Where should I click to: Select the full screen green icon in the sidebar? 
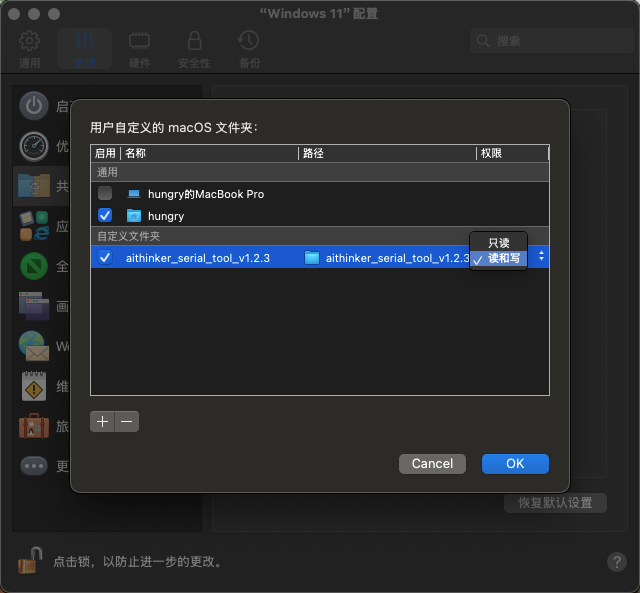coord(34,266)
